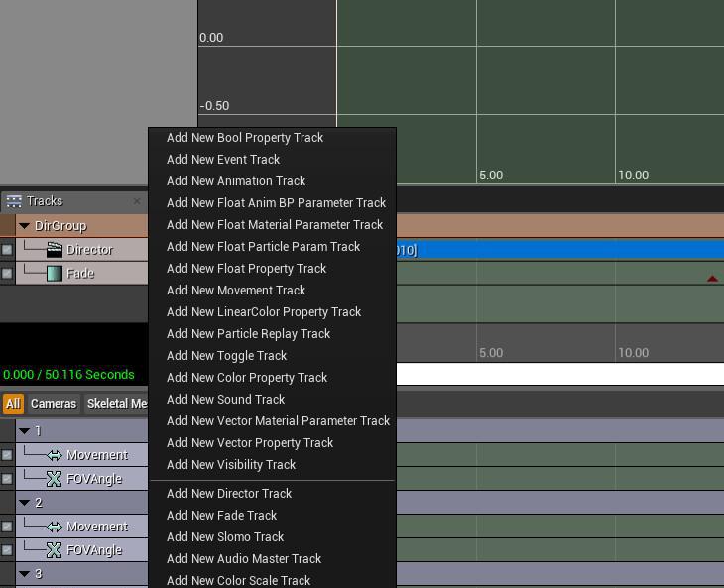Choose Add New Visibility Track
The image size is (724, 588).
coord(272,465)
